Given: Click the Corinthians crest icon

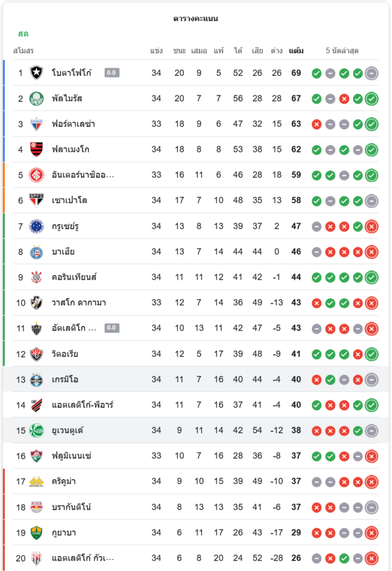Looking at the screenshot, I should coord(37,278).
